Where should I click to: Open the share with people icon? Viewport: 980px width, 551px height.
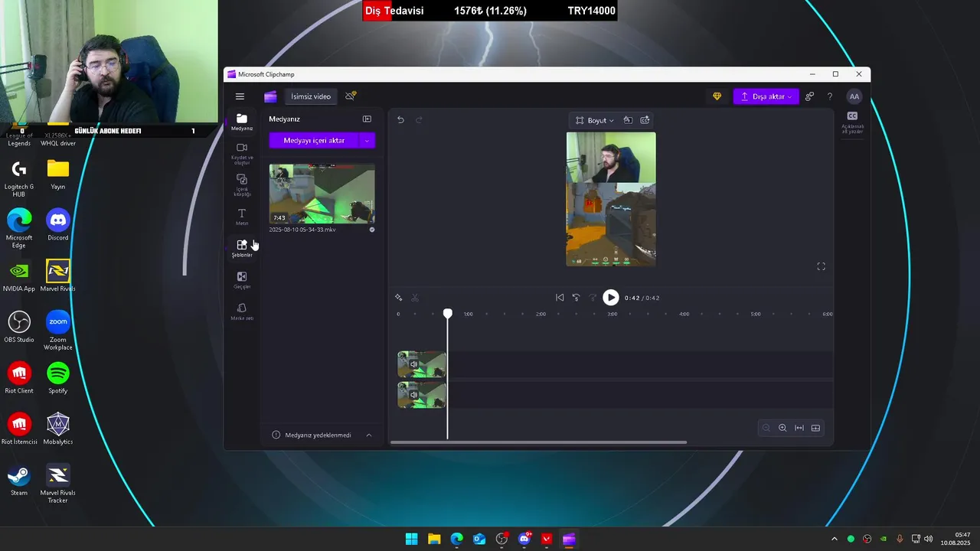809,96
